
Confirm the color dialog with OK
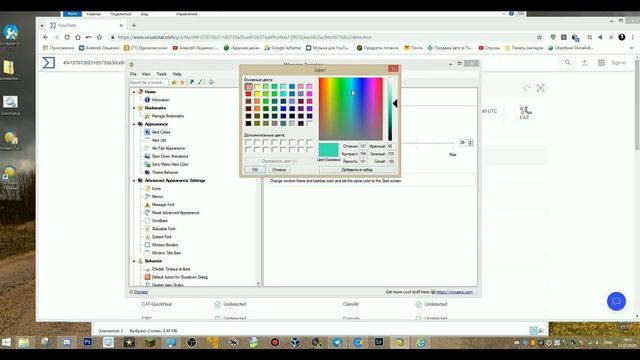coord(255,169)
